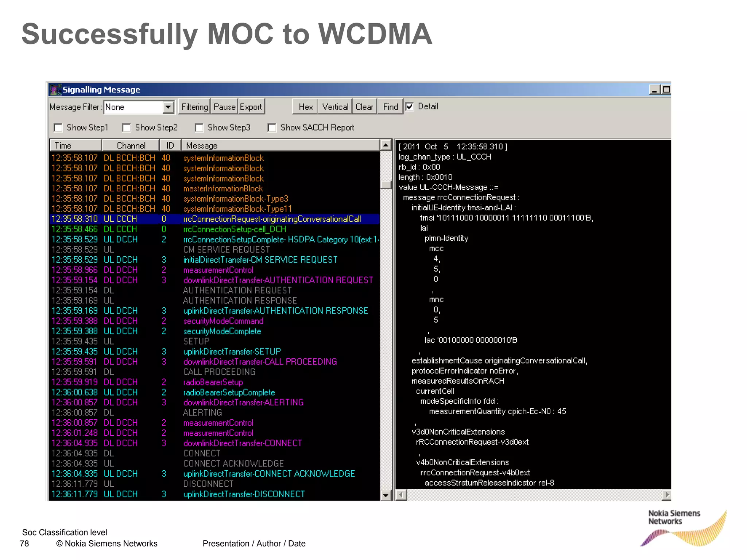The height and width of the screenshot is (560, 747).
Task: Select the securityModeCommand row
Action: (x=214, y=321)
